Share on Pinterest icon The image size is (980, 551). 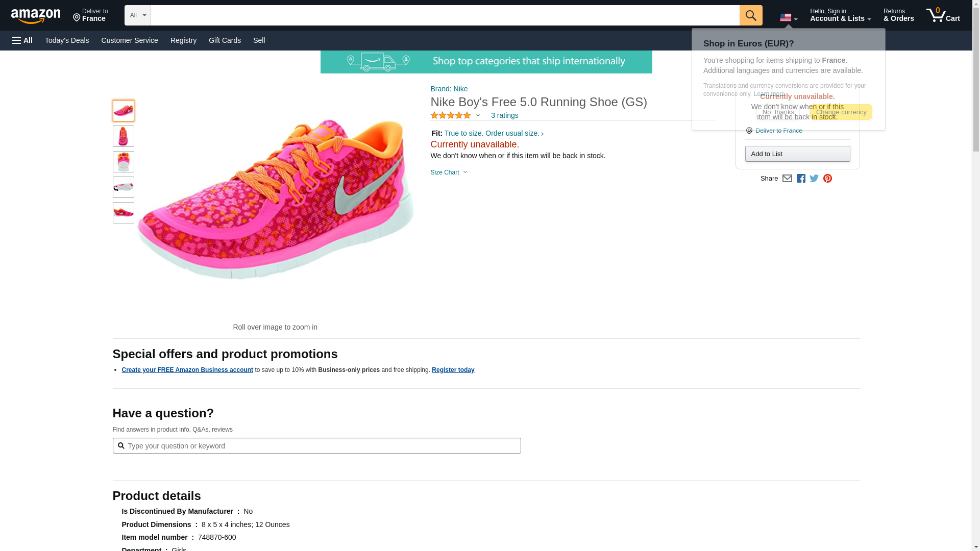(827, 179)
